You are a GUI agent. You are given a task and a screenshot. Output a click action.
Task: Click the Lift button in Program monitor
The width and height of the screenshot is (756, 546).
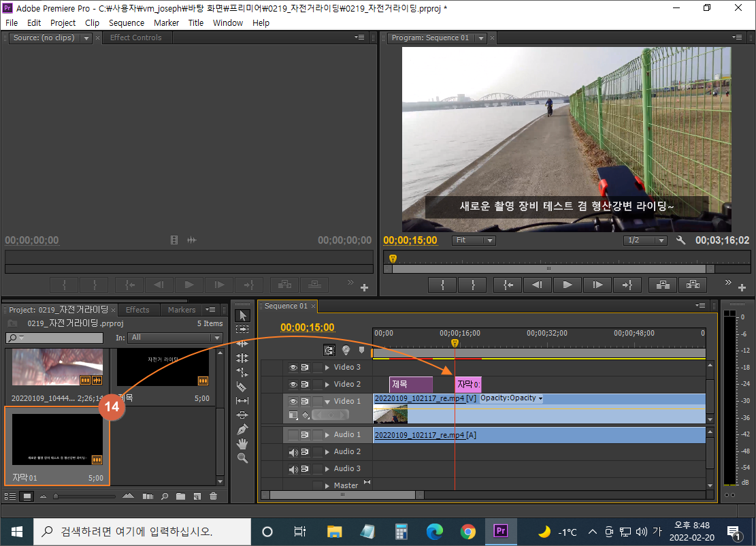[x=663, y=285]
